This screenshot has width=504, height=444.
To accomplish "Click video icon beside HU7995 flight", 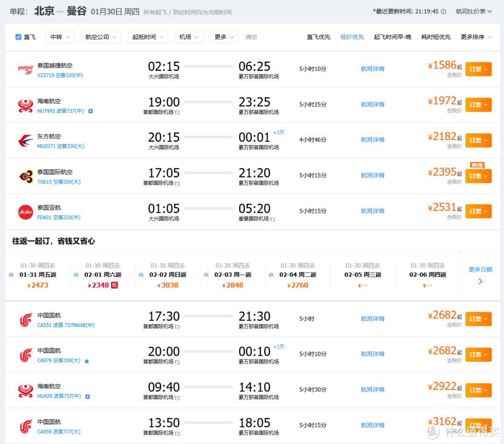I will (x=90, y=111).
